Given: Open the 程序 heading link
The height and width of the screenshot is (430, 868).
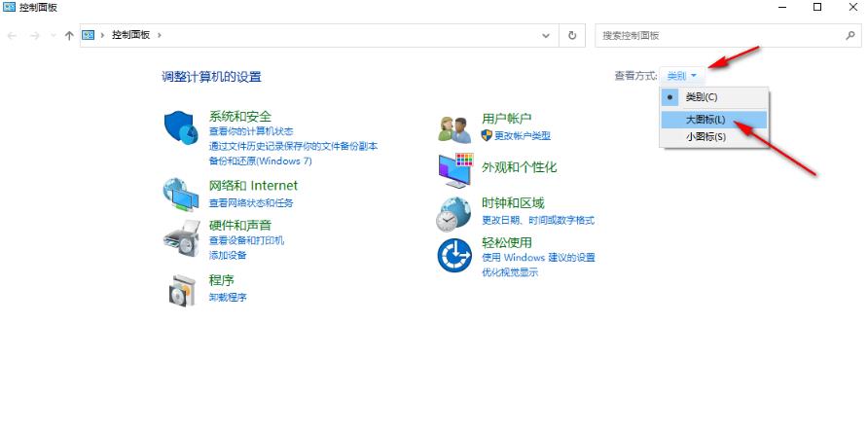Looking at the screenshot, I should click(x=222, y=279).
